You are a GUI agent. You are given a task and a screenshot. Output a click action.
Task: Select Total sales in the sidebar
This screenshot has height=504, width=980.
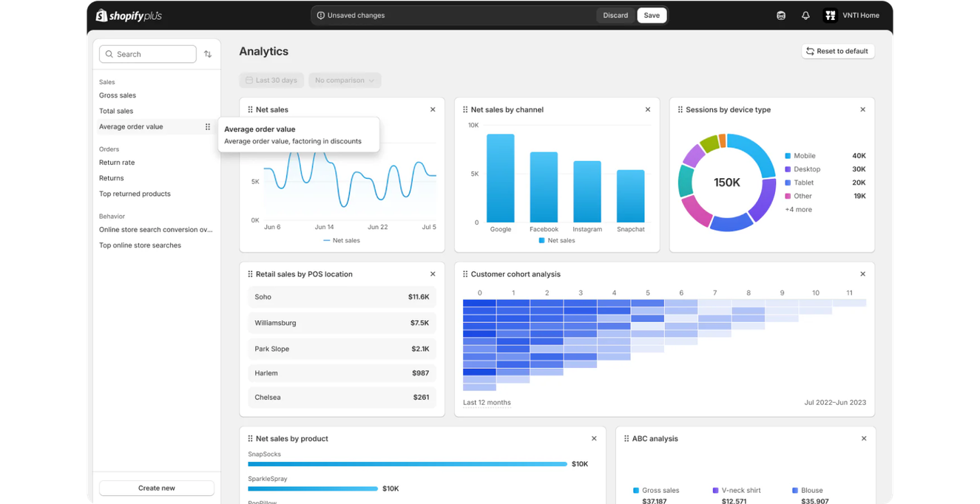tap(116, 111)
